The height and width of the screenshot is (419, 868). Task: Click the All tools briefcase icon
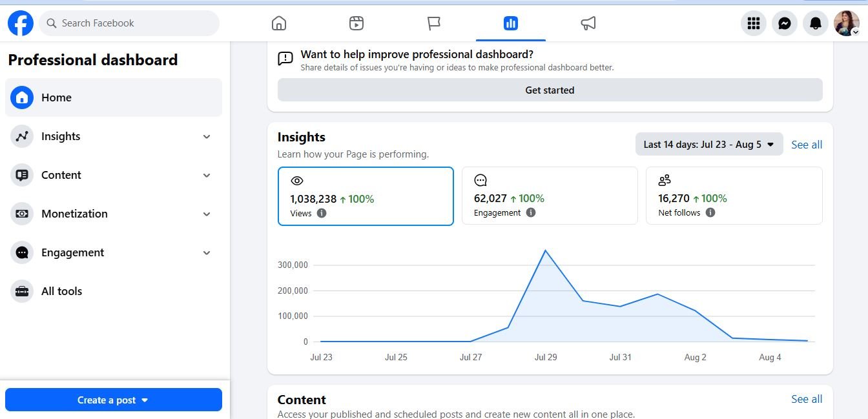pyautogui.click(x=22, y=291)
